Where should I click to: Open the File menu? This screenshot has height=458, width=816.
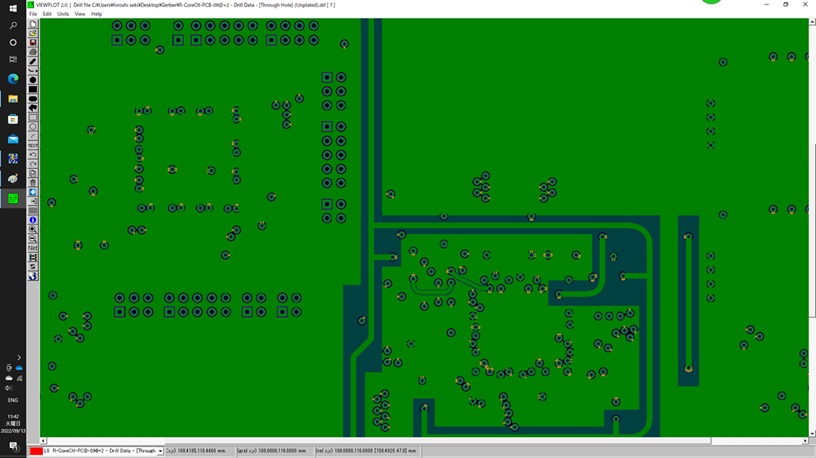point(33,14)
